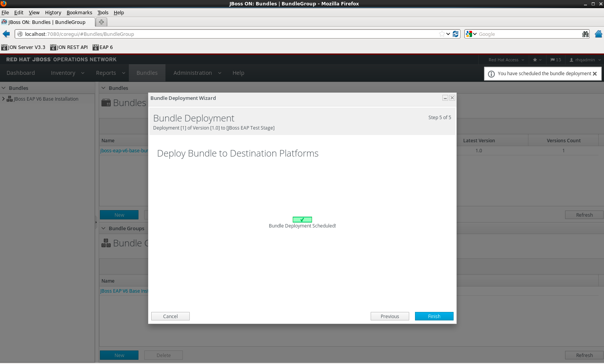The image size is (604, 364).
Task: Click the reload page icon in address bar
Action: 456,34
